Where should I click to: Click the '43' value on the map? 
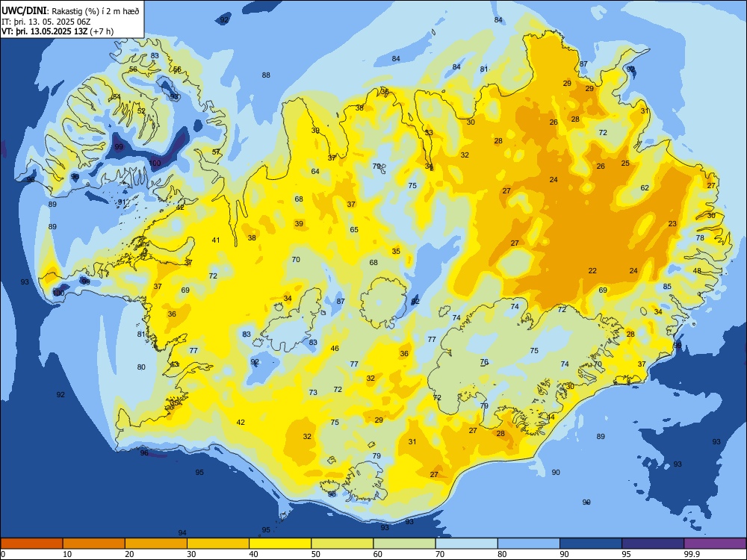pyautogui.click(x=175, y=364)
